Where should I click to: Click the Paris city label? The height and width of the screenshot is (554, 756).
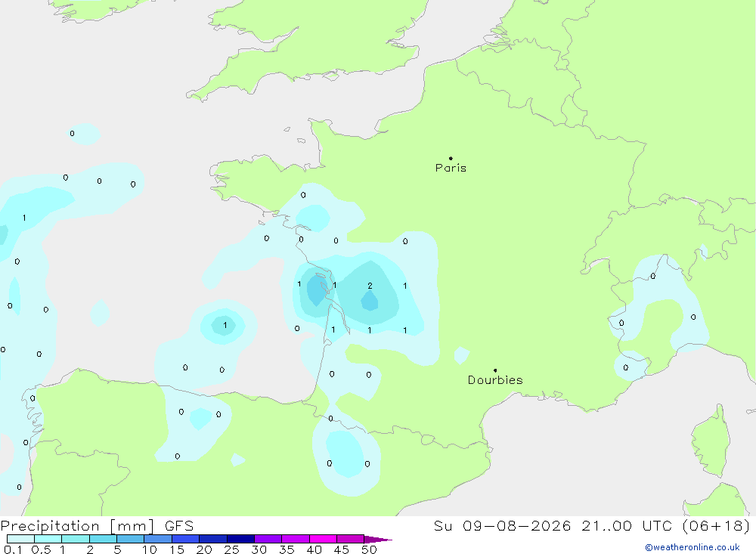pos(451,168)
